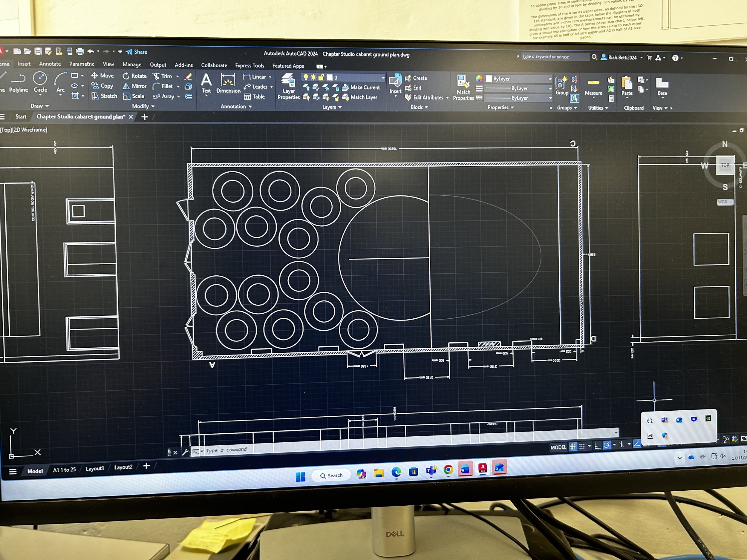Viewport: 747px width, 560px height.
Task: Click the Start tab
Action: point(21,116)
